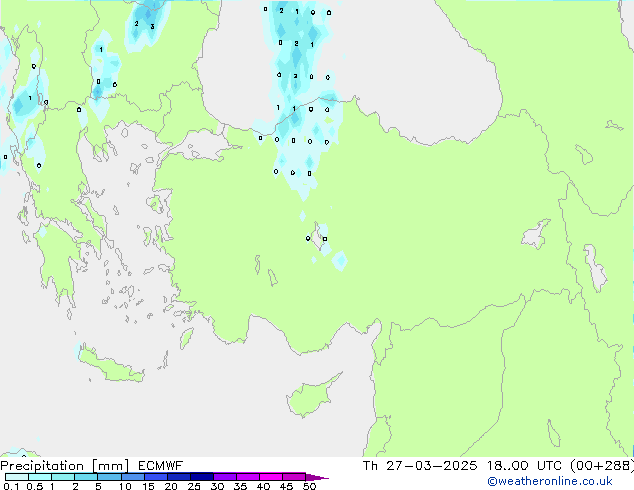Click the ECMWF model label

(x=160, y=466)
